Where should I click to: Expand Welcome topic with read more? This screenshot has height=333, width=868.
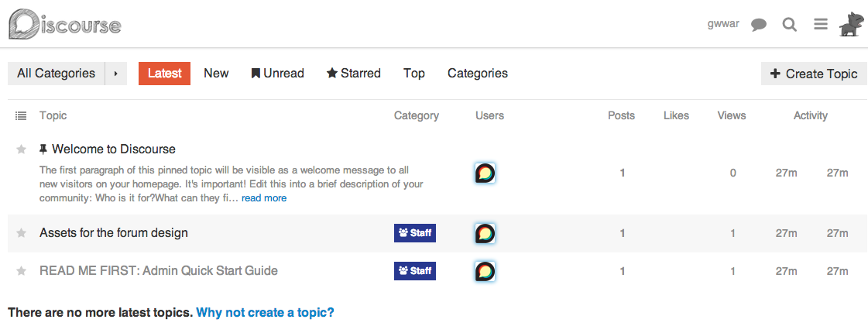coord(264,198)
